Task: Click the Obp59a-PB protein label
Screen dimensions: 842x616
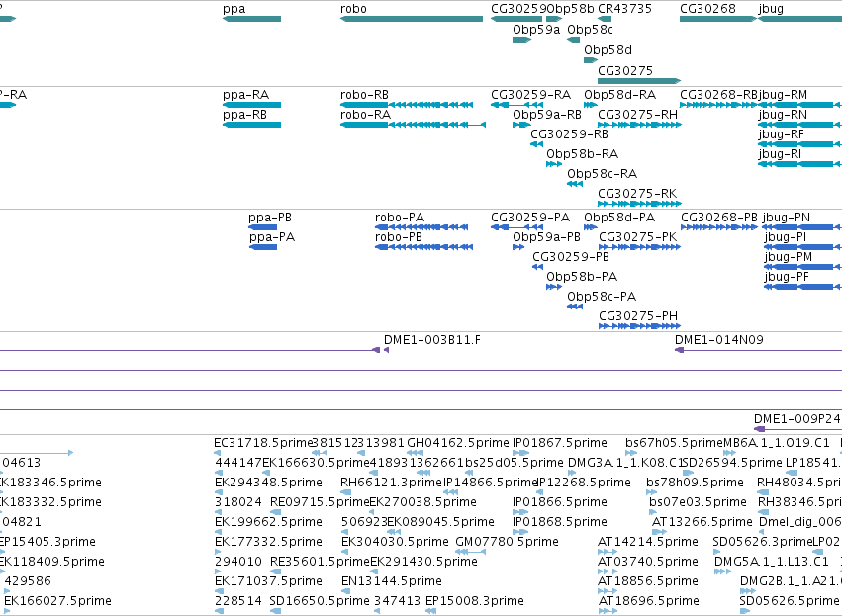Action: pyautogui.click(x=546, y=237)
